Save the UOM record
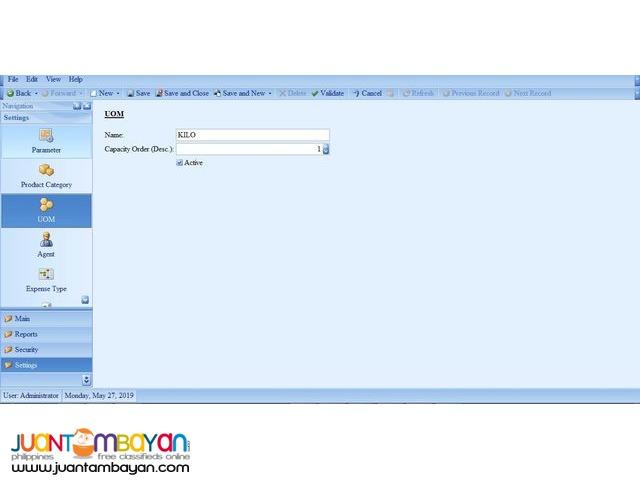The width and height of the screenshot is (640, 480). (x=139, y=93)
